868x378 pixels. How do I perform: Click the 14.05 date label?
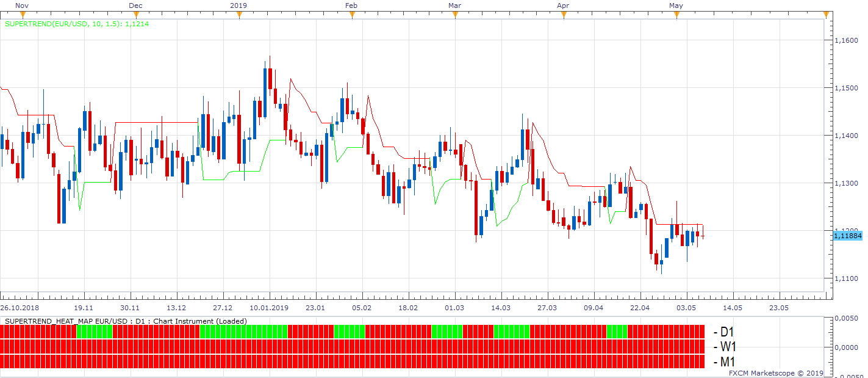click(733, 308)
